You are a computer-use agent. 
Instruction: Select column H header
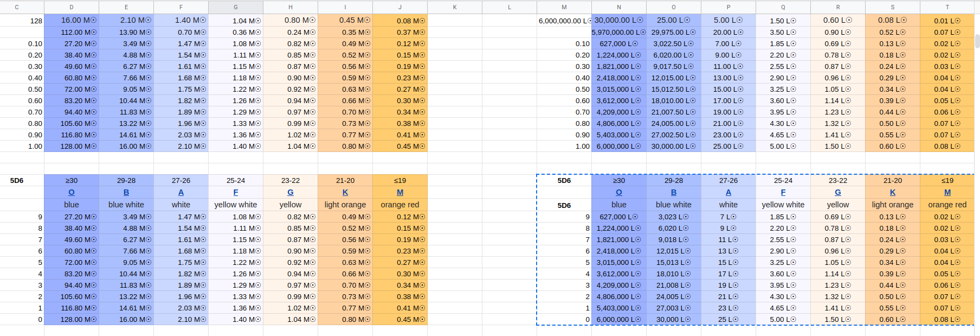[x=291, y=7]
